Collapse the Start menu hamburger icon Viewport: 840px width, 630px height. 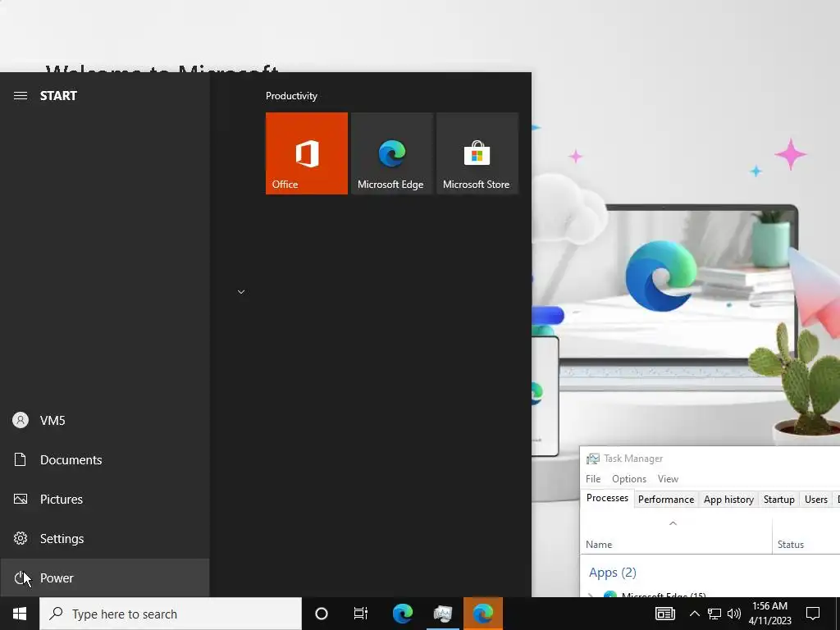click(21, 96)
